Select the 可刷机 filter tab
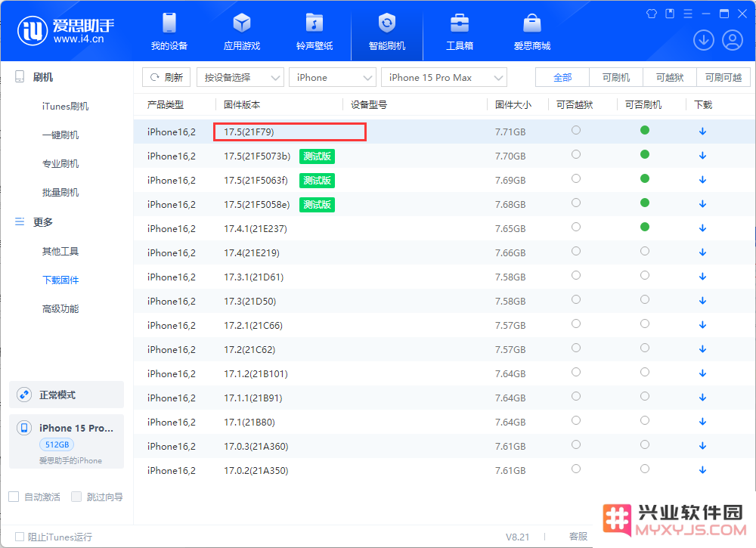 pyautogui.click(x=616, y=77)
